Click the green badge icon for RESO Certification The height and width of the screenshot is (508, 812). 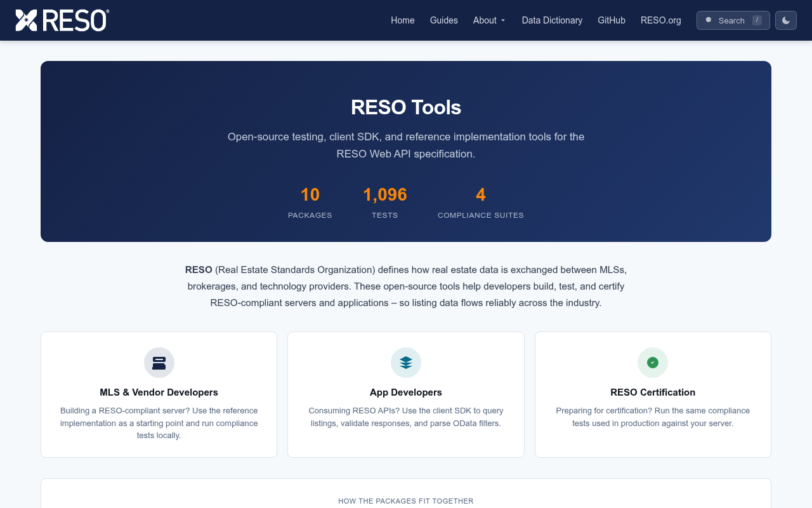pos(653,363)
